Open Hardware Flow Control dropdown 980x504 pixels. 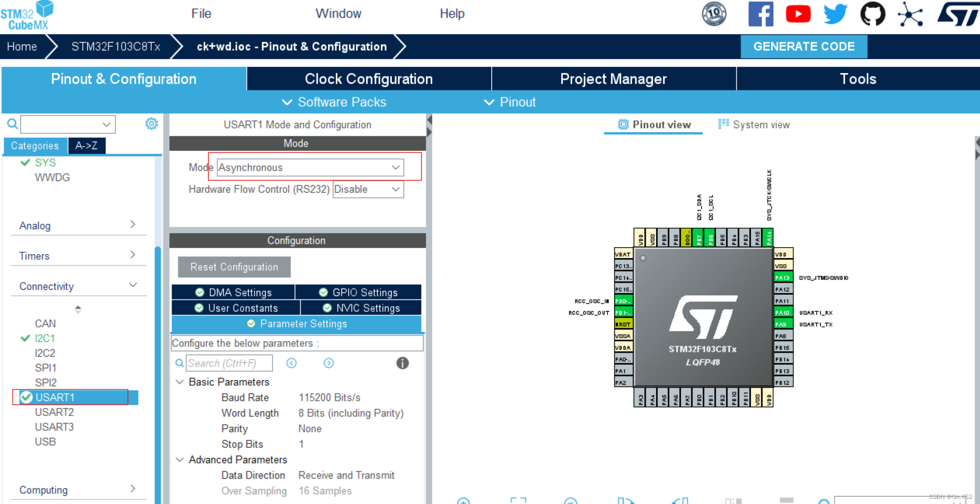pyautogui.click(x=368, y=189)
